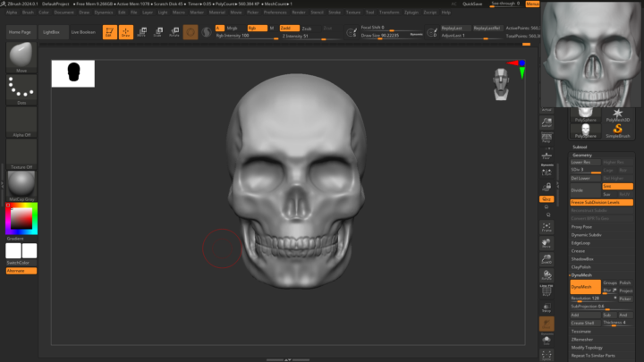Click the Move view icon in the right shelf
The width and height of the screenshot is (644, 362).
pos(547,243)
